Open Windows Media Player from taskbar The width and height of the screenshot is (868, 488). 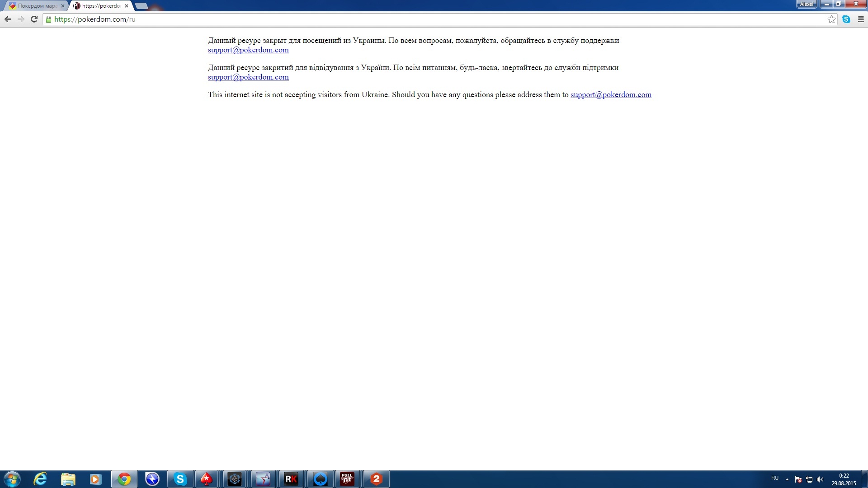click(95, 479)
